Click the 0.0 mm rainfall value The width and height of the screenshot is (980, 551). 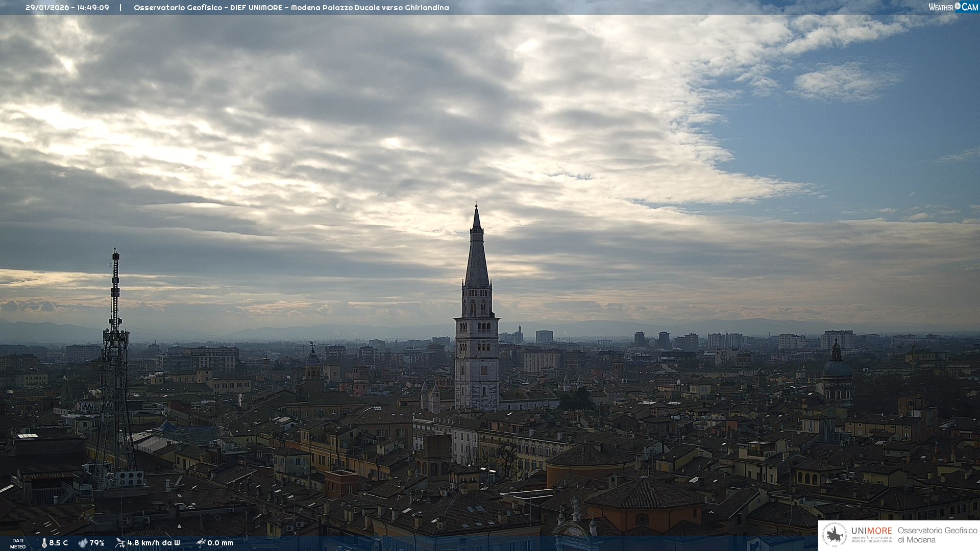[x=220, y=543]
